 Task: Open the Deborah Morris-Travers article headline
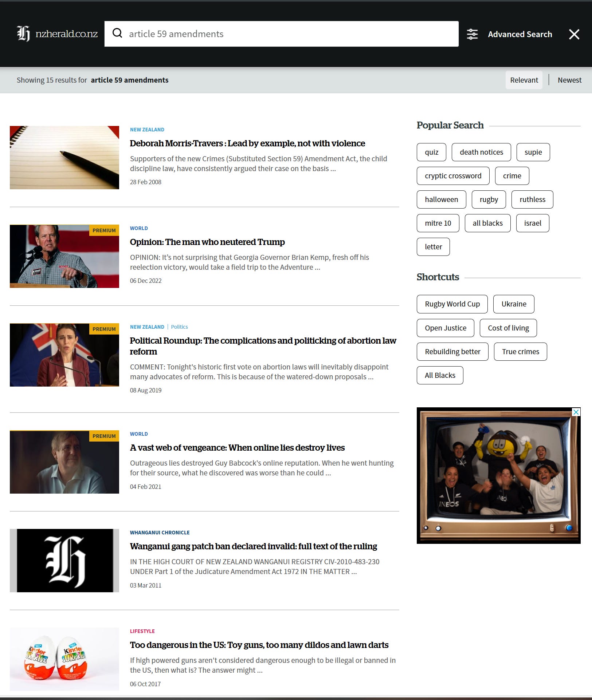247,143
